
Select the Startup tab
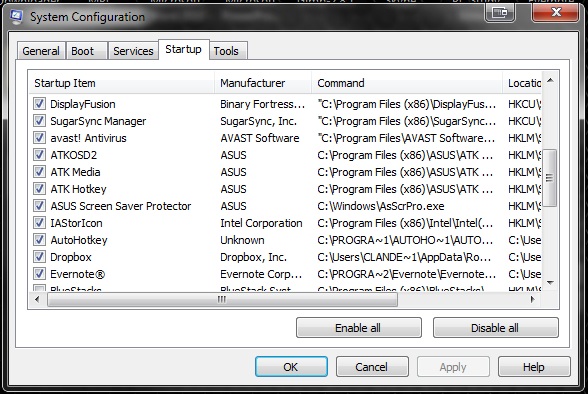pos(183,49)
